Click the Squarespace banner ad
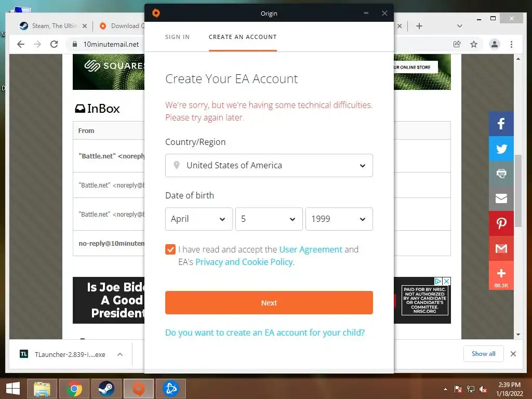 pos(109,72)
